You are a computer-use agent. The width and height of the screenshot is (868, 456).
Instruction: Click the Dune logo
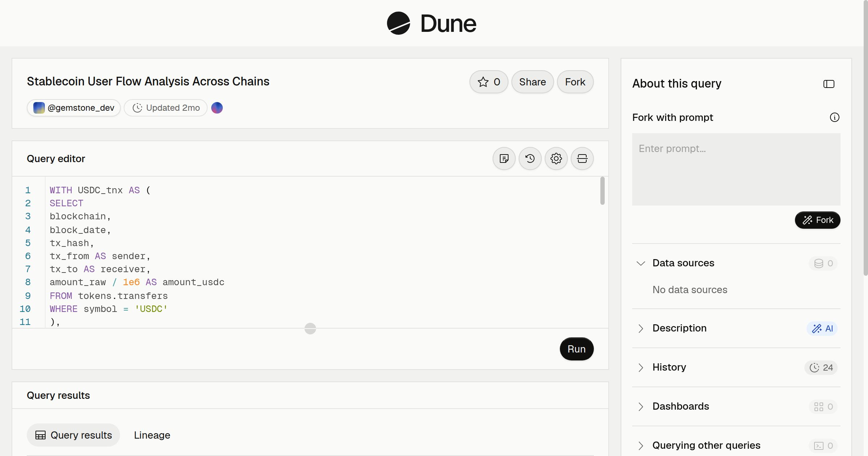tap(431, 24)
